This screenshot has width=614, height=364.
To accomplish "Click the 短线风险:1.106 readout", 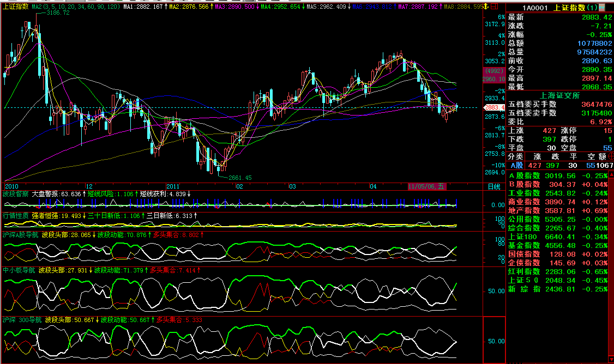I will pyautogui.click(x=113, y=194).
